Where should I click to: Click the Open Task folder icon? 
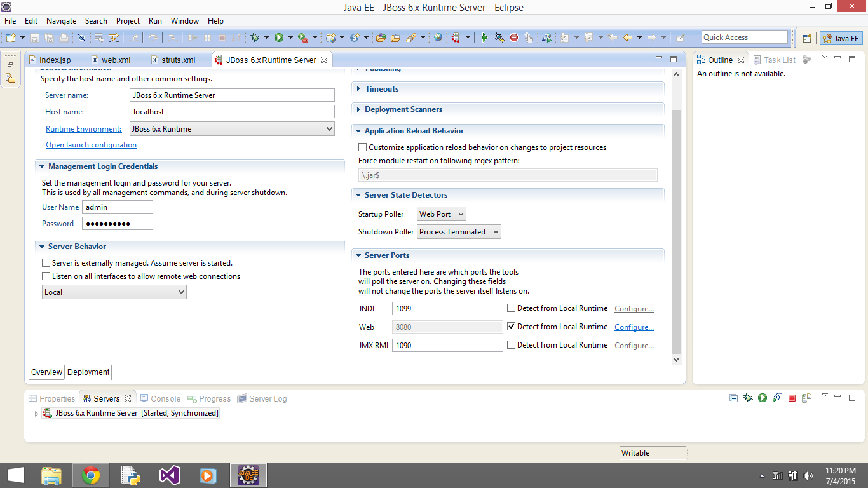pyautogui.click(x=395, y=38)
